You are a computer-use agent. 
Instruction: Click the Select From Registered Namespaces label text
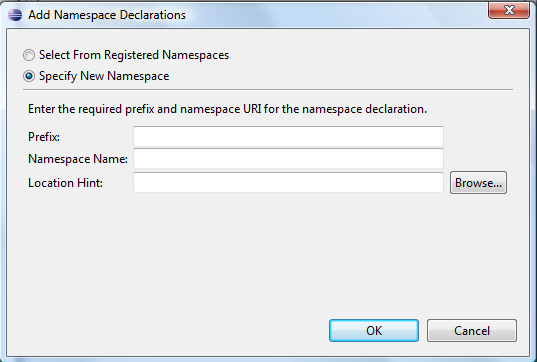point(134,55)
